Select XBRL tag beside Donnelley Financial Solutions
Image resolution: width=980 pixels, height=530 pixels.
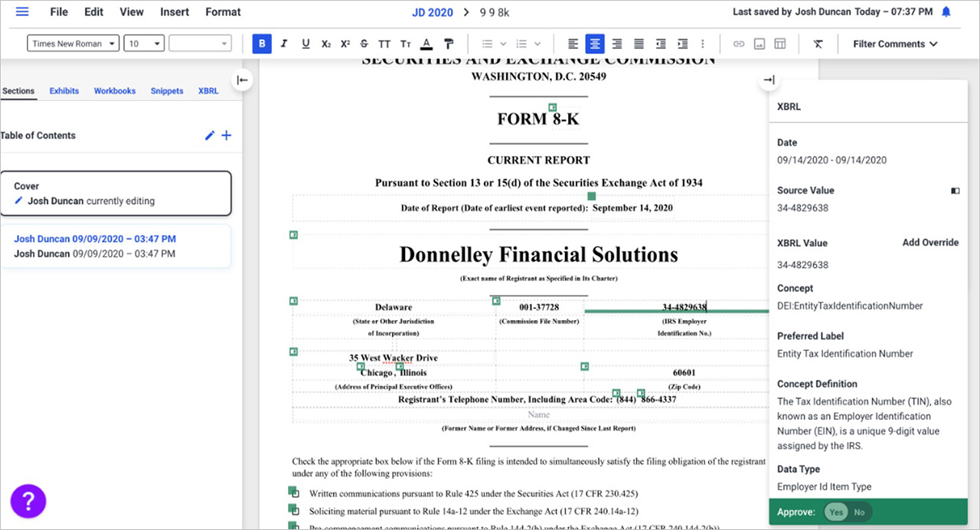[293, 235]
